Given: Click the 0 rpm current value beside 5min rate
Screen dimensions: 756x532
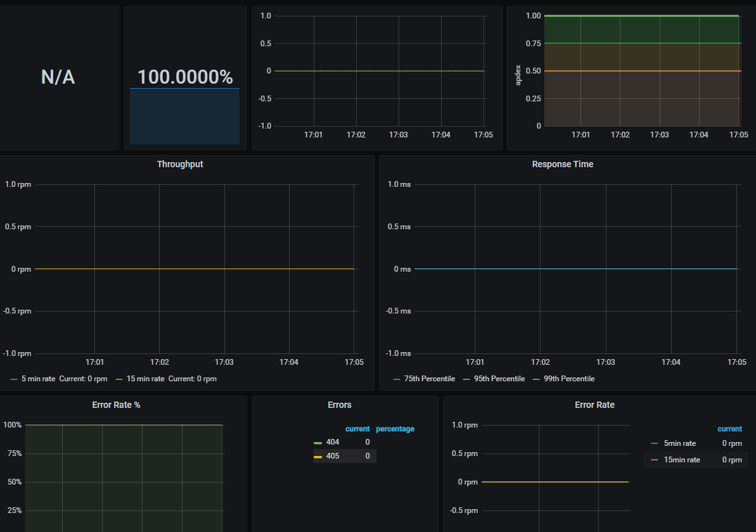Looking at the screenshot, I should point(732,443).
